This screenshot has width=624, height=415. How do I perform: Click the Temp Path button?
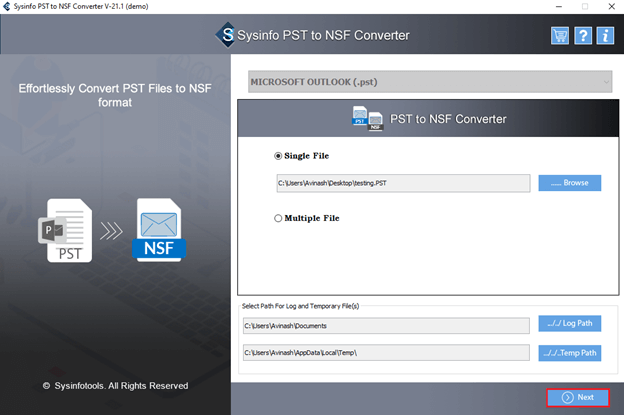point(569,353)
